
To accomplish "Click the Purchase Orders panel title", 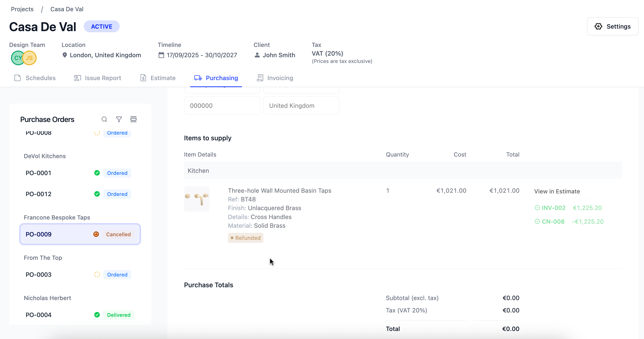I will [47, 119].
